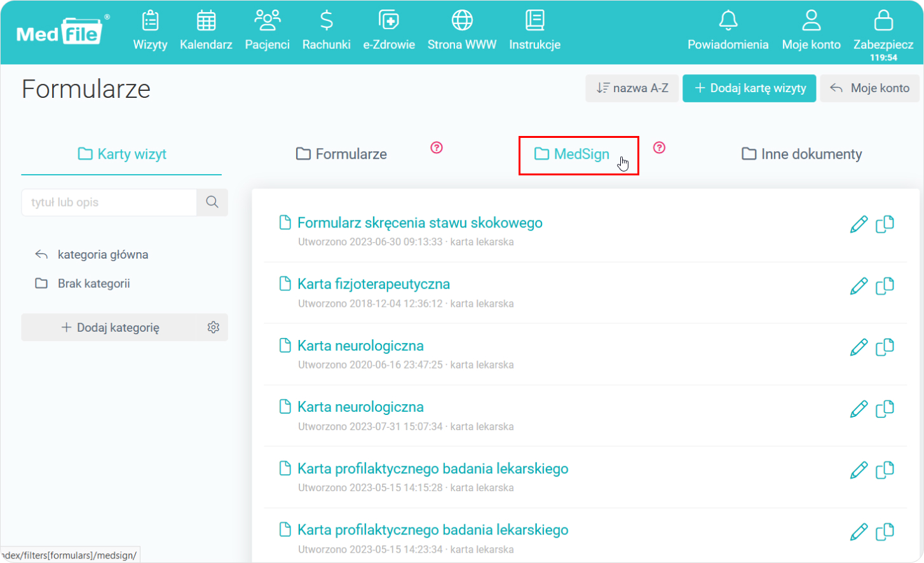The height and width of the screenshot is (563, 924).
Task: Duplicate Karta neurologiczna from 2020-06-16
Action: click(885, 347)
